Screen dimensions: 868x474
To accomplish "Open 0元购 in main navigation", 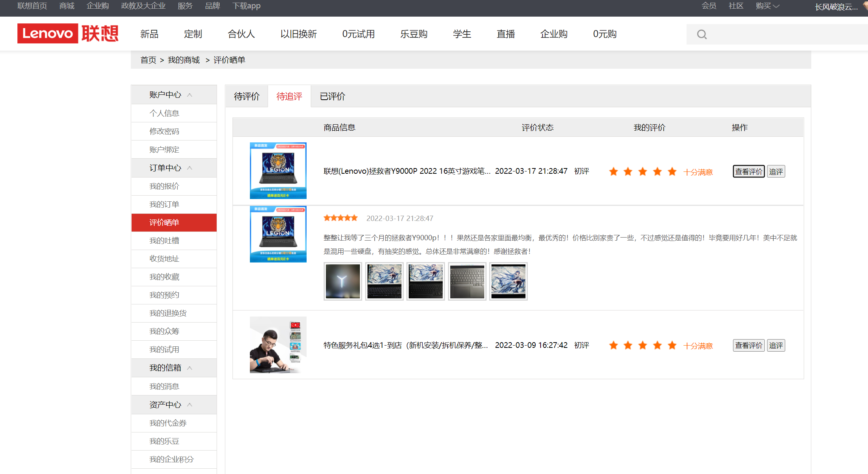I will pyautogui.click(x=604, y=34).
